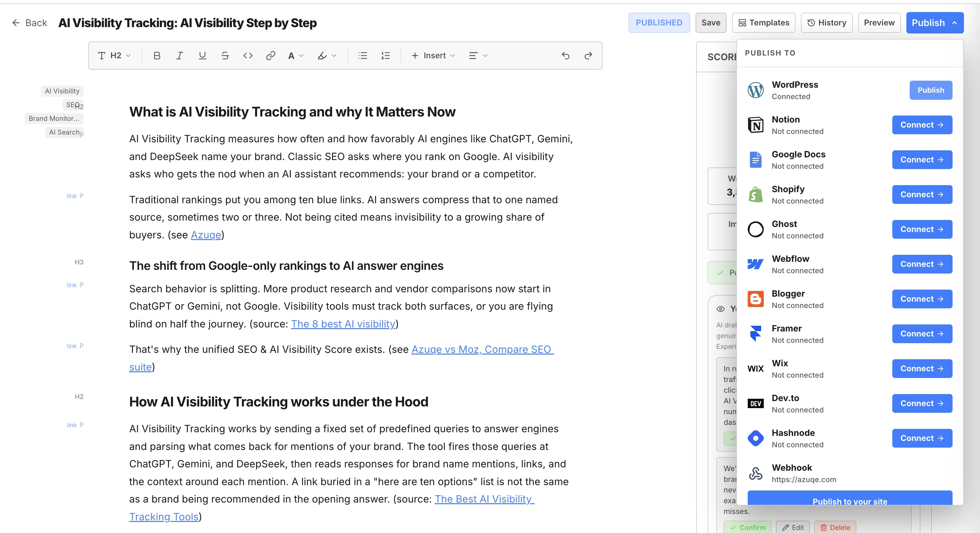Open the H2 heading style dropdown

pos(114,56)
